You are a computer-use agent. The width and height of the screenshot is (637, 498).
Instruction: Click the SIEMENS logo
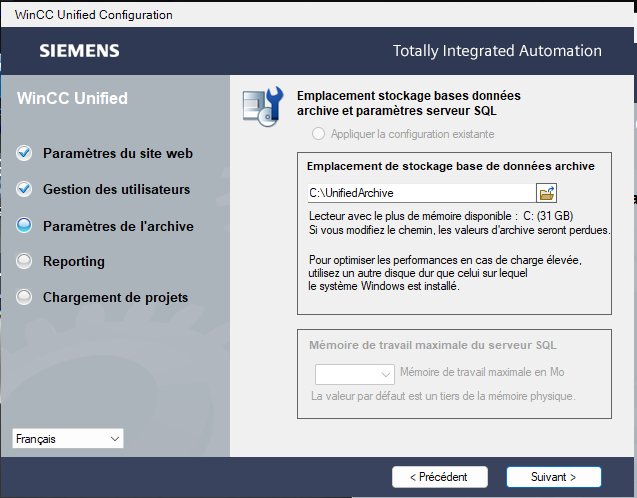tap(79, 51)
